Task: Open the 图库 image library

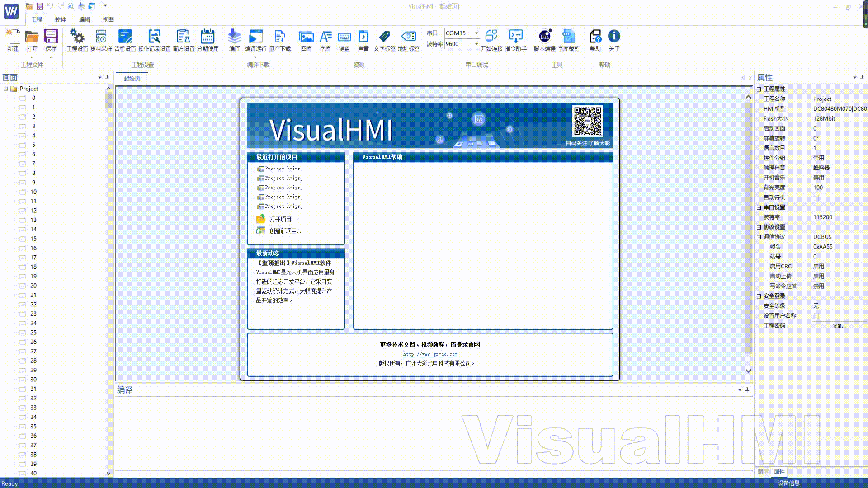Action: point(307,40)
